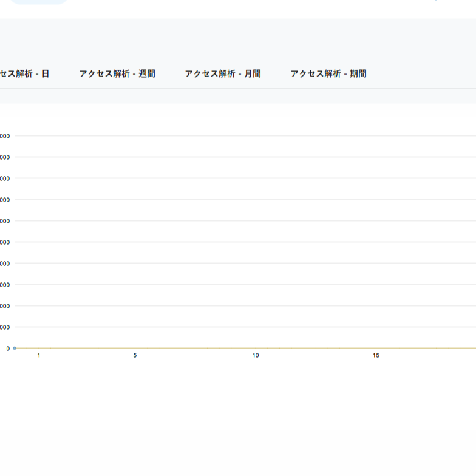Viewport: 476px width, 476px height.
Task: Click the divider line beneath the tab labels
Action: pos(238,89)
